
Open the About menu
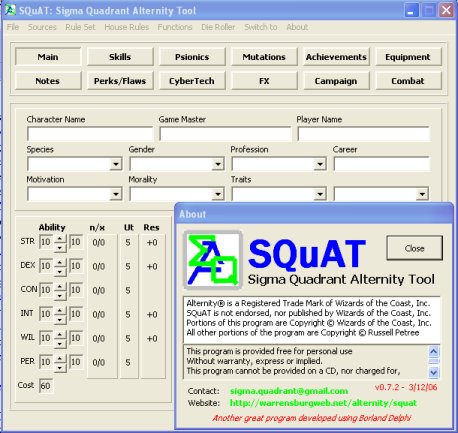click(x=297, y=27)
